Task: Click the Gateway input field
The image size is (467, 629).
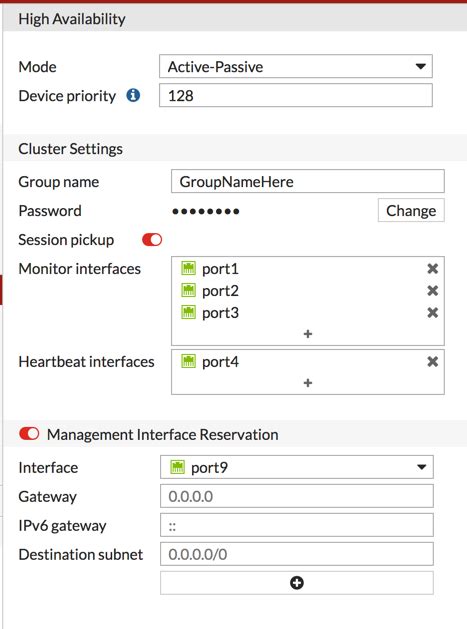Action: 296,496
